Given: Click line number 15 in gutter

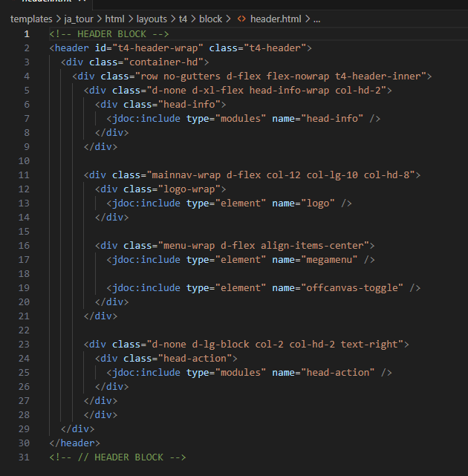Looking at the screenshot, I should coord(24,232).
